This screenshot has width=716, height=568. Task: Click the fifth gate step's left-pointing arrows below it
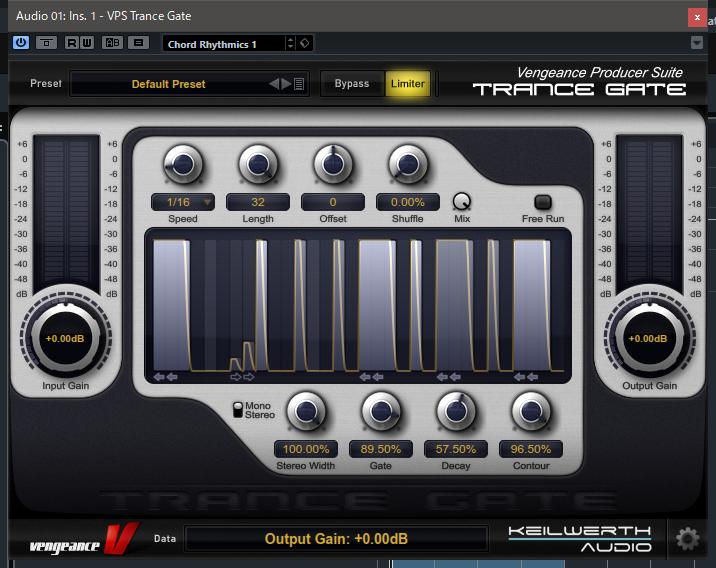tap(371, 377)
